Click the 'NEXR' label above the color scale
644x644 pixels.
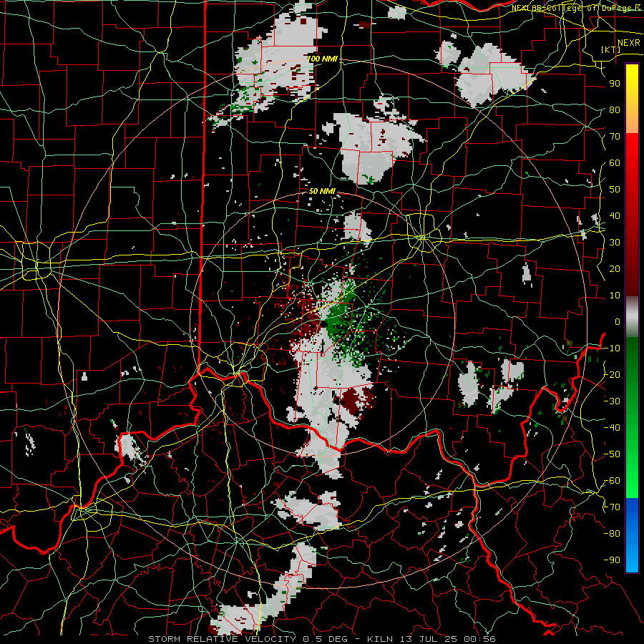pyautogui.click(x=628, y=43)
